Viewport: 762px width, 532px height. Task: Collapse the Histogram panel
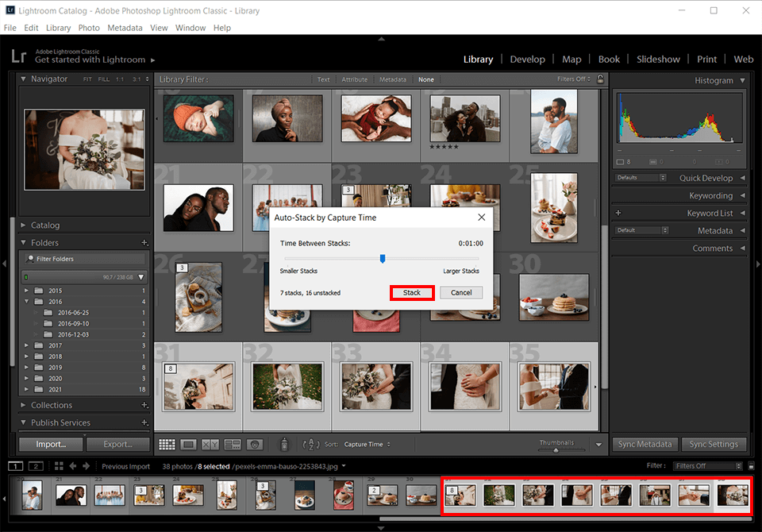743,80
